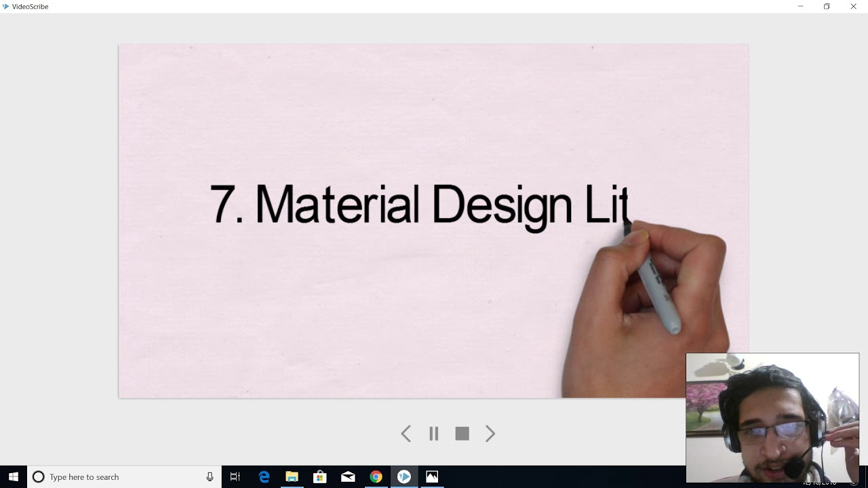Open Microsoft Store from the taskbar
868x488 pixels.
click(319, 476)
